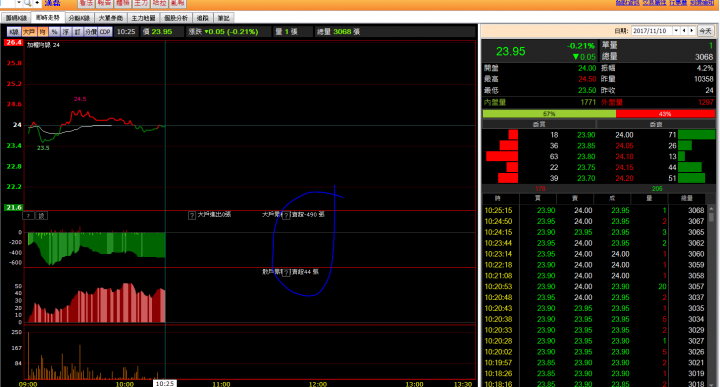Screen dimensions: 720x387
Task: Click the 哈拉 toolbar button
Action: (159, 3)
